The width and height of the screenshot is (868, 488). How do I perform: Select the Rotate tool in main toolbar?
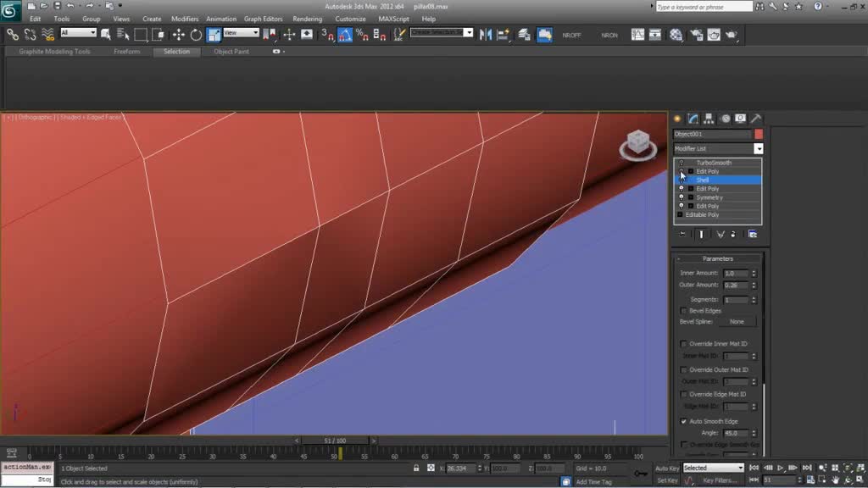tap(196, 35)
